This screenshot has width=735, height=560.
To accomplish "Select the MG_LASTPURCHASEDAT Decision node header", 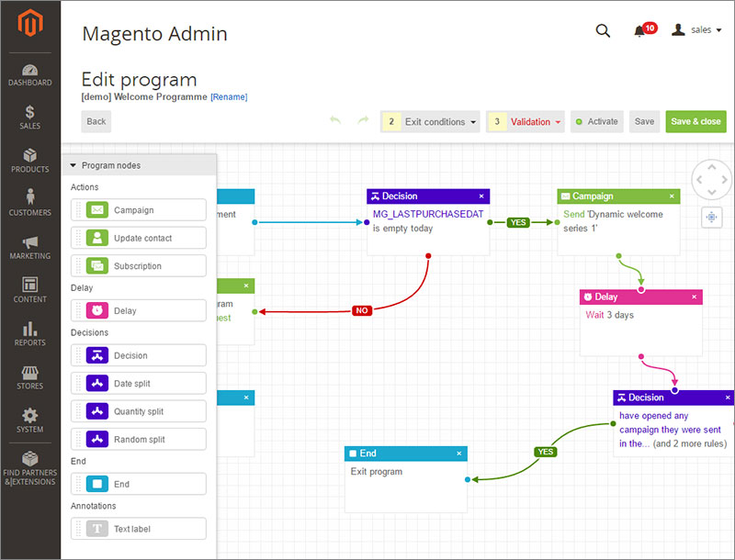I will point(428,196).
